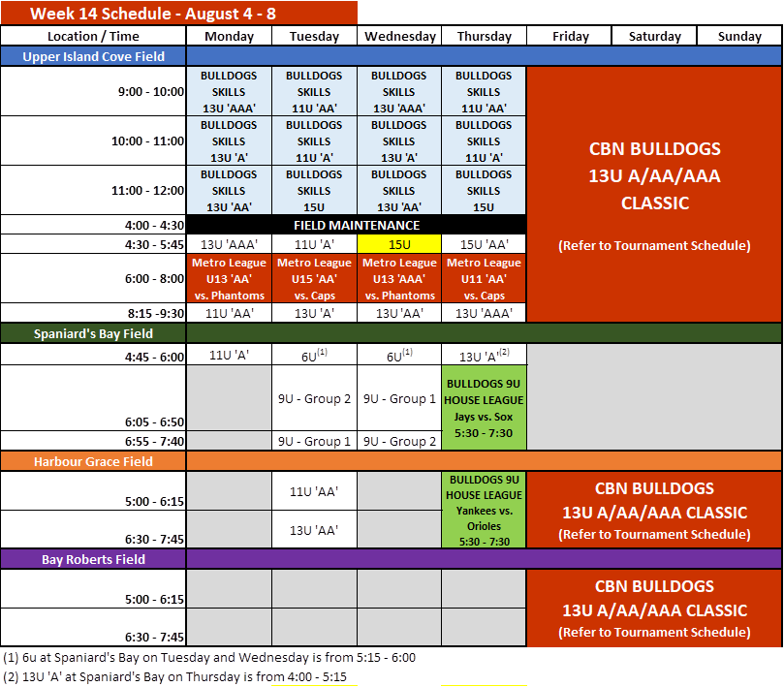
Task: Click the 6:05 - 6:50 time label
Action: tap(93, 398)
